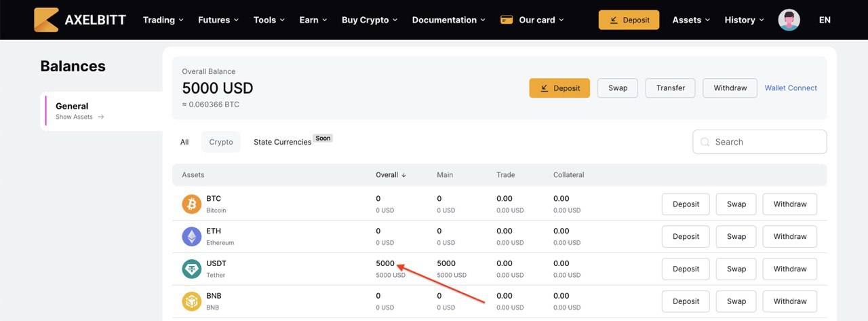Open the History dropdown
The height and width of the screenshot is (321, 868).
745,20
